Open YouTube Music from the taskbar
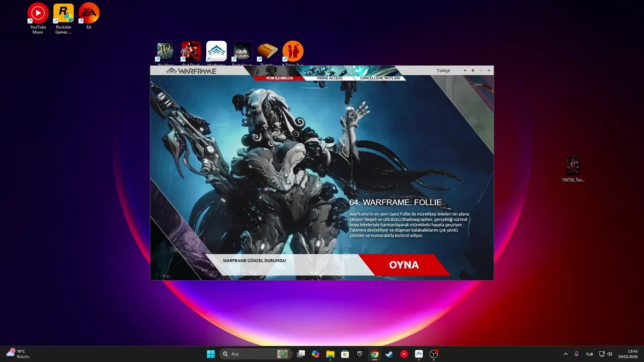The width and height of the screenshot is (644, 362). [x=404, y=354]
